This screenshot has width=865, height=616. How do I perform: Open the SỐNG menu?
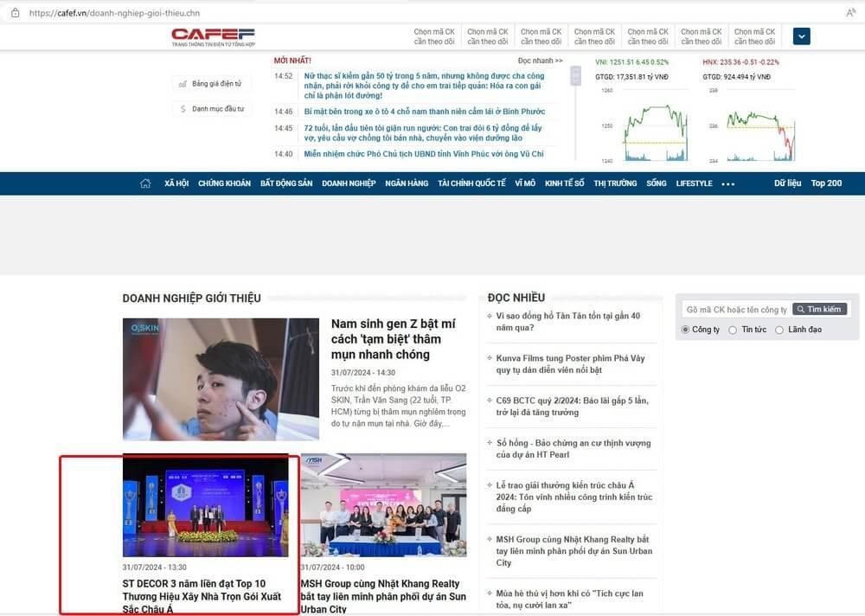[x=657, y=183]
